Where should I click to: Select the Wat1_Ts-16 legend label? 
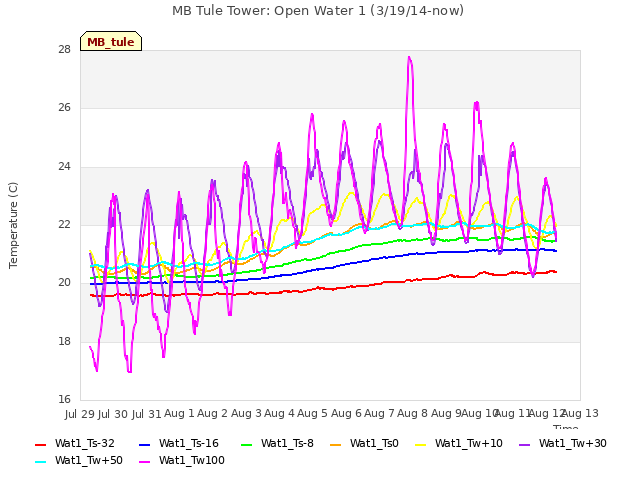(189, 443)
